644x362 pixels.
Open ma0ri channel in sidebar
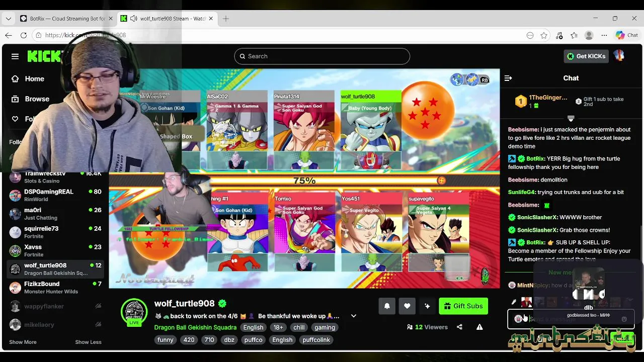pyautogui.click(x=56, y=214)
